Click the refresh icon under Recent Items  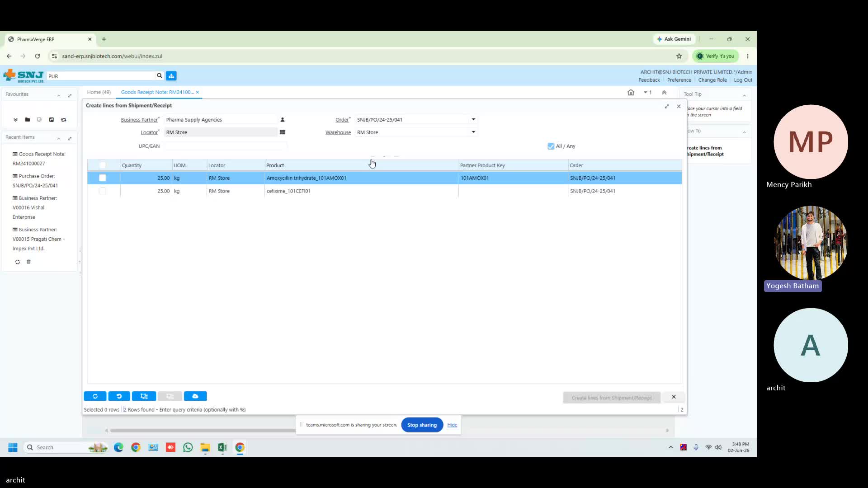(18, 262)
